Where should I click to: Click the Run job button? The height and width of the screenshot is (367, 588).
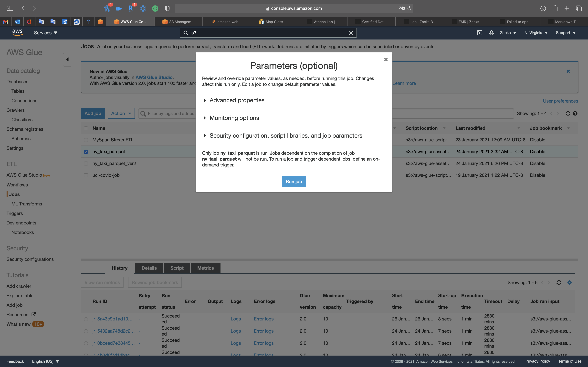(x=294, y=181)
